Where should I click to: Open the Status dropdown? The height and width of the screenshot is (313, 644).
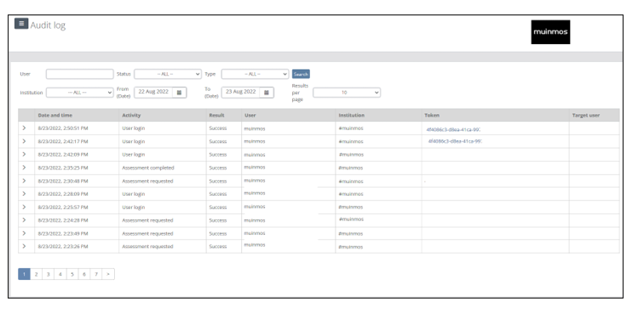click(x=168, y=74)
